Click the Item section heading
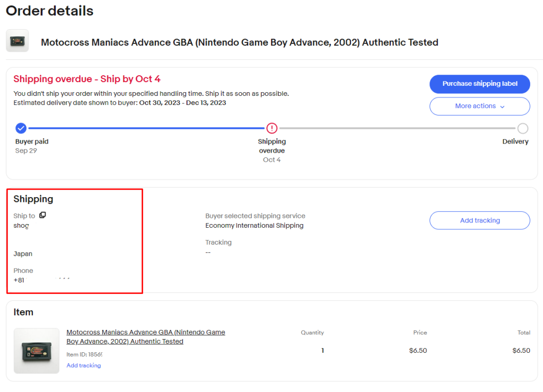The image size is (543, 392). (23, 312)
